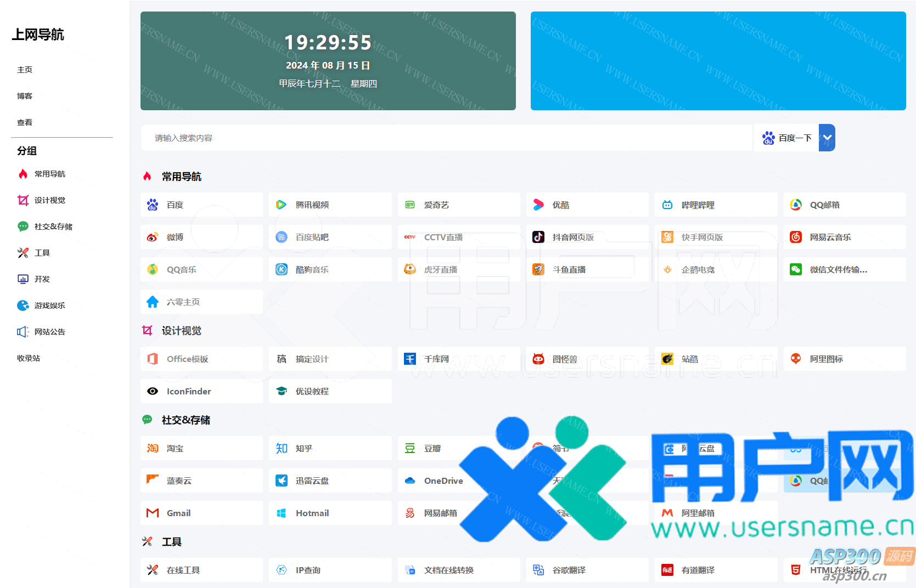The width and height of the screenshot is (916, 588).
Task: Expand the search engine dropdown arrow
Action: (827, 138)
